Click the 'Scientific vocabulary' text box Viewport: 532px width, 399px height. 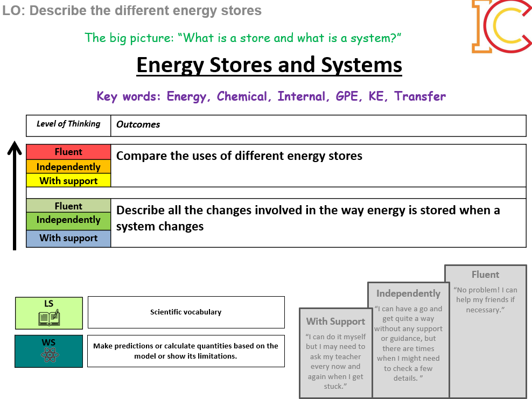(x=186, y=312)
